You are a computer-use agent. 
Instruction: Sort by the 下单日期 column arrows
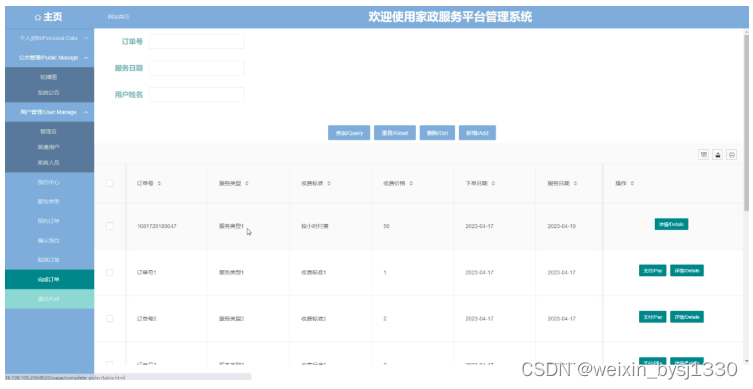493,183
